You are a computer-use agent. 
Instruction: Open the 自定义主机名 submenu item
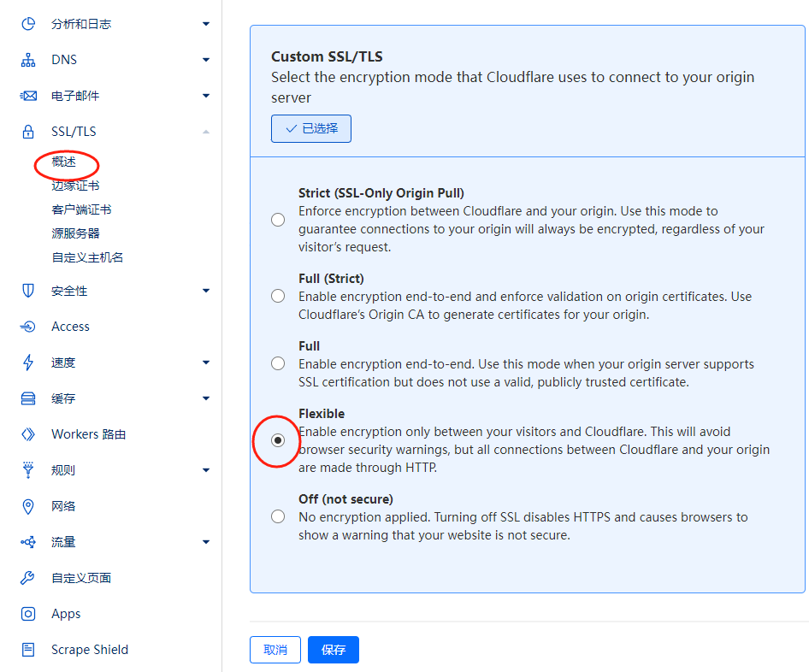[x=87, y=257]
